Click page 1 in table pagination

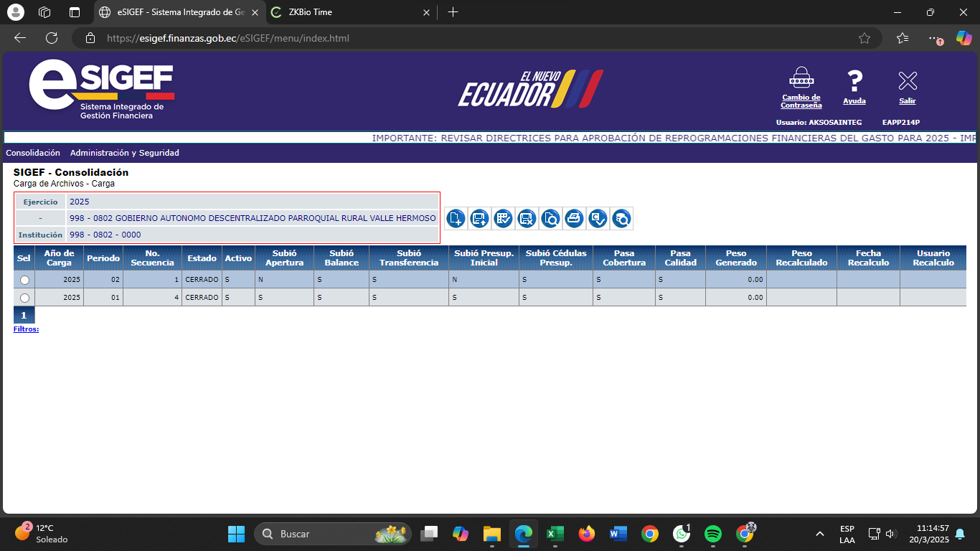tap(24, 315)
